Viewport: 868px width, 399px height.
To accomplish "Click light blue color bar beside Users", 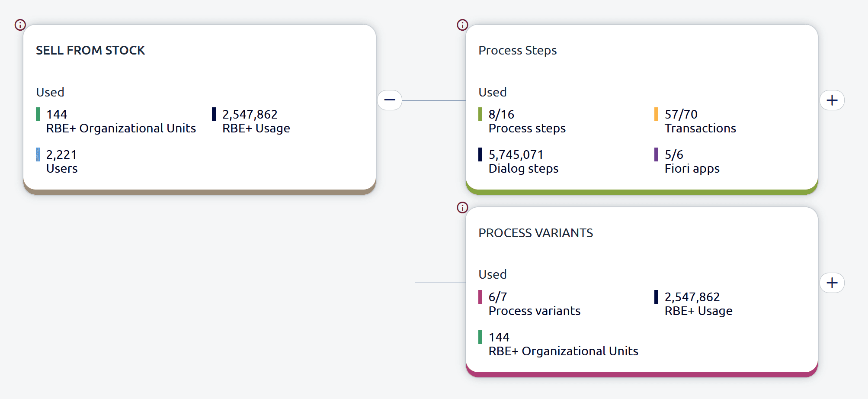I will tap(38, 154).
